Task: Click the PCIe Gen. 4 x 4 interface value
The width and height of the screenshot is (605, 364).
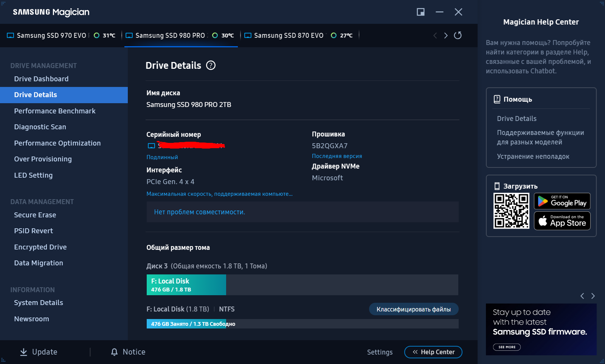Action: [x=171, y=182]
